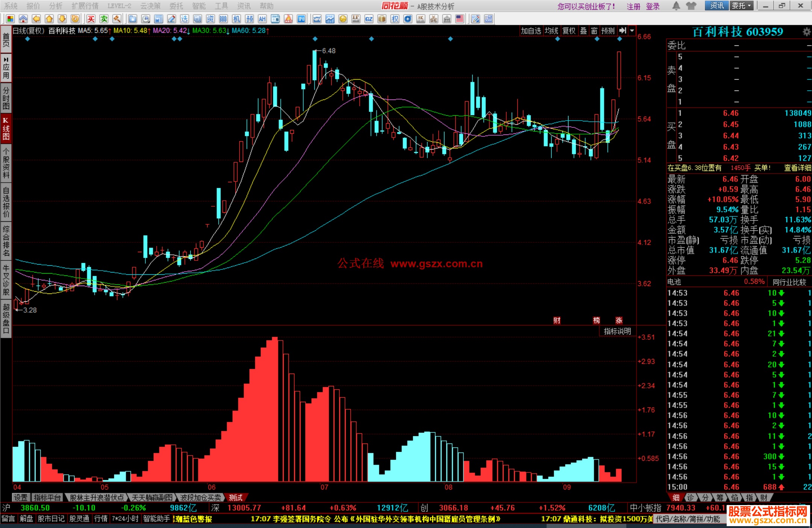Click the jump-to-end arrow on chart bar
This screenshot has width=812, height=528.
tap(623, 31)
